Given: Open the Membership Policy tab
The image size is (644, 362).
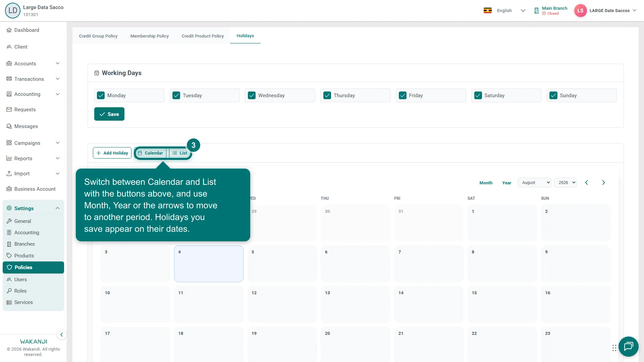Looking at the screenshot, I should (x=150, y=36).
